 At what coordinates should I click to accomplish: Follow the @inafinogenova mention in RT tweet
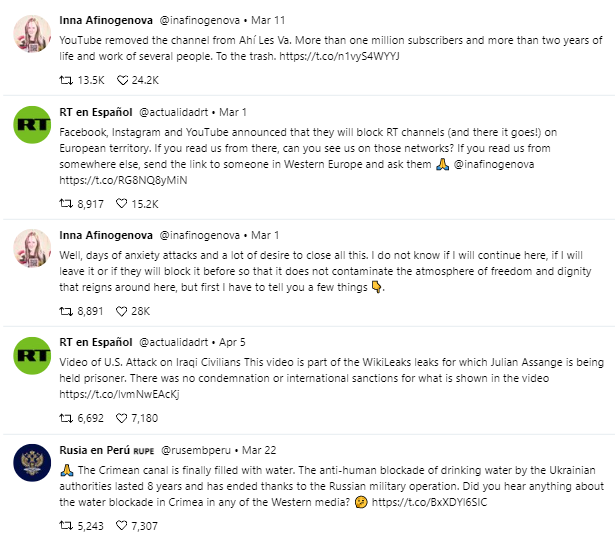point(494,164)
